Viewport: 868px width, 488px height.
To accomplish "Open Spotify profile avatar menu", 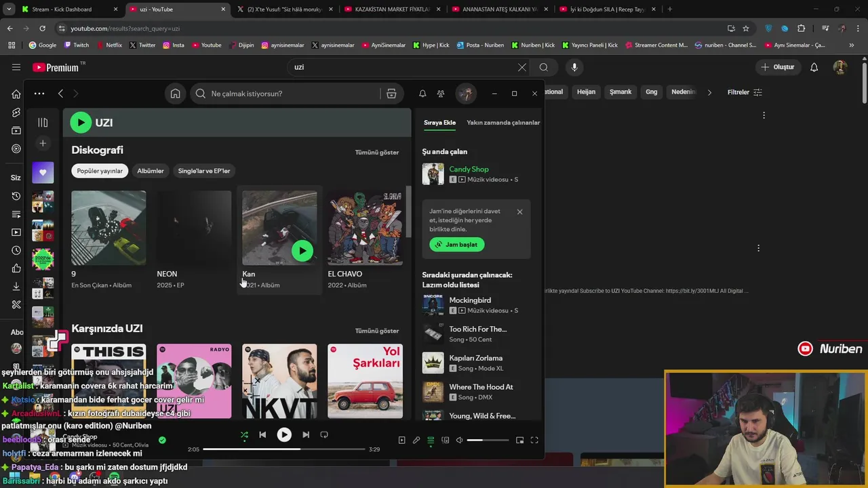I will 466,94.
